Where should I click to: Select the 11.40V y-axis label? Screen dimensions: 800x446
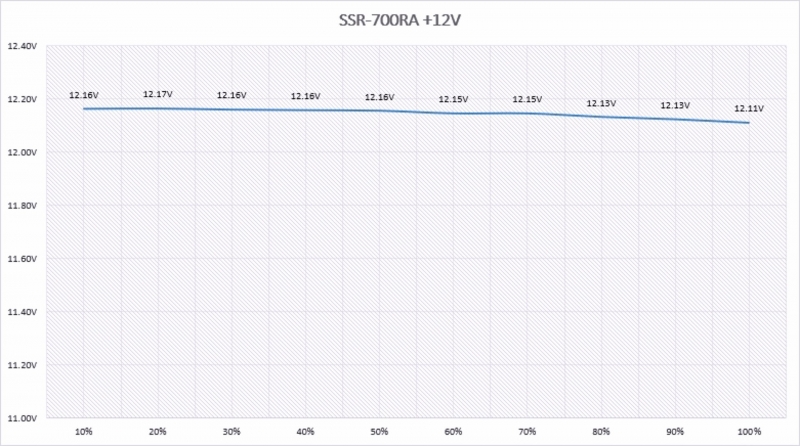point(22,312)
